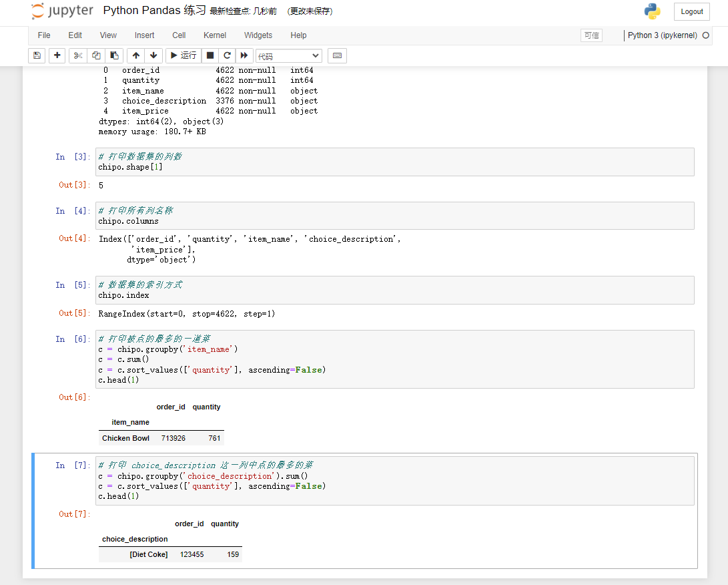Open the Edit menu
This screenshot has height=585, width=728.
[x=75, y=35]
